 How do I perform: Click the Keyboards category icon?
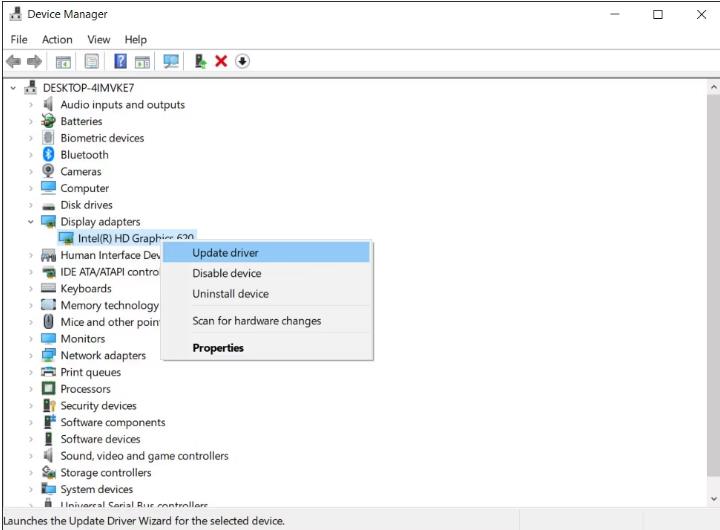tap(48, 288)
